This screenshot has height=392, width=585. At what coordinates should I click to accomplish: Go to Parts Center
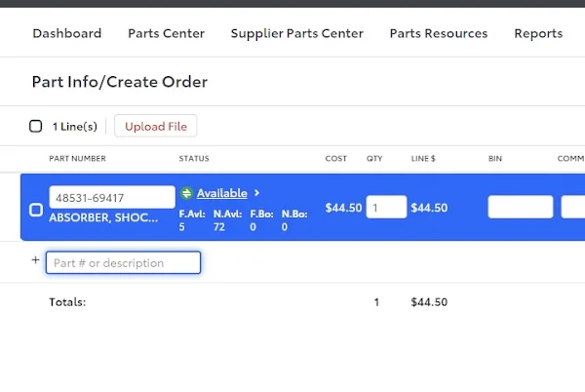tap(166, 33)
